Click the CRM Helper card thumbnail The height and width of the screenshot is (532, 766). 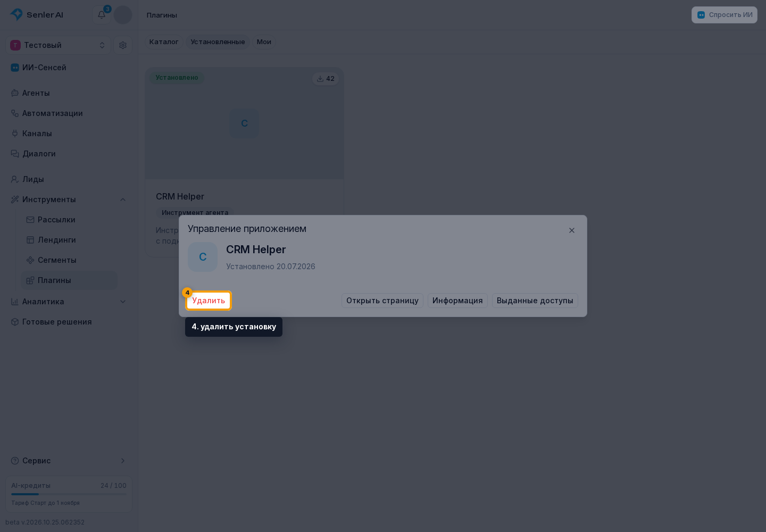pyautogui.click(x=245, y=123)
